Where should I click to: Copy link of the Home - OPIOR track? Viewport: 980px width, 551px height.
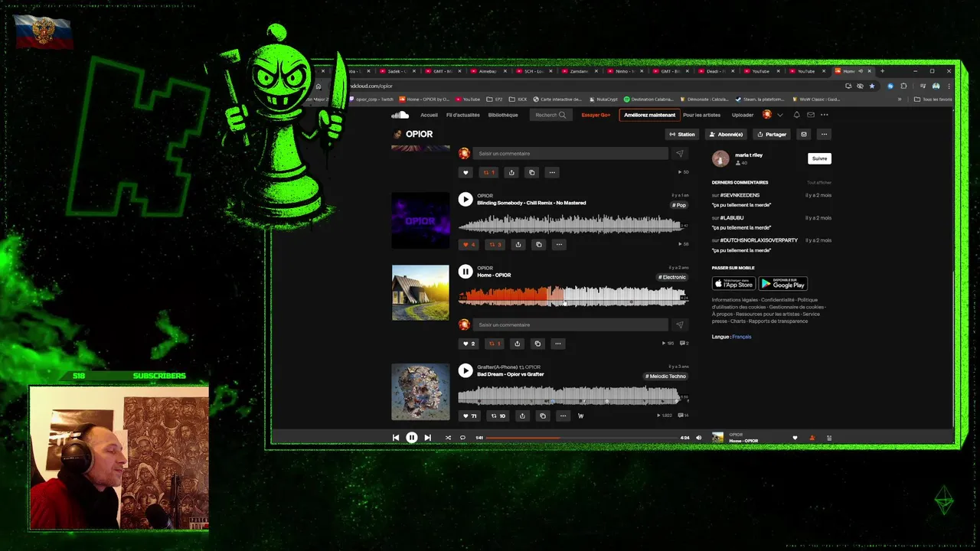[x=537, y=344]
